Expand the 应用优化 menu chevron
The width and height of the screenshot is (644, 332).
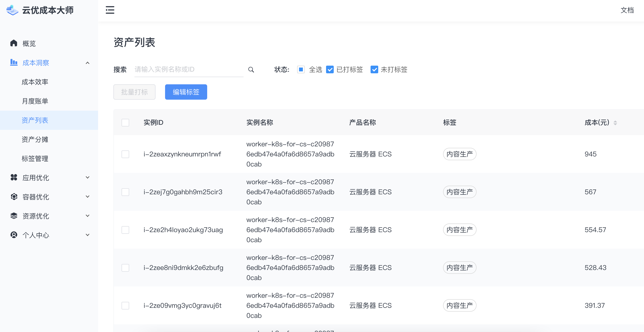pyautogui.click(x=88, y=177)
